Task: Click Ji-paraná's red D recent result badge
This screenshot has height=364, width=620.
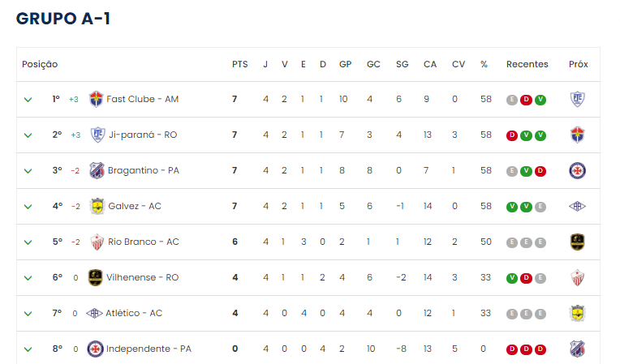Action: (x=512, y=135)
